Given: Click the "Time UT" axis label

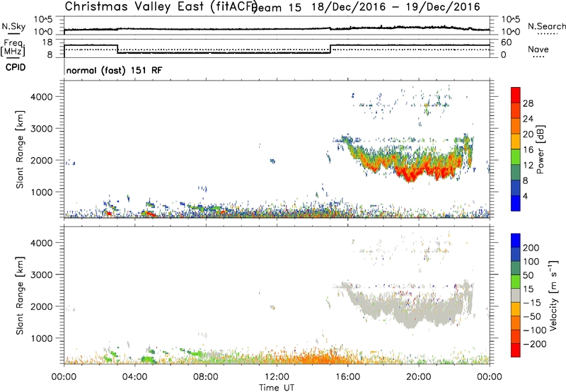Looking at the screenshot, I should point(277,388).
